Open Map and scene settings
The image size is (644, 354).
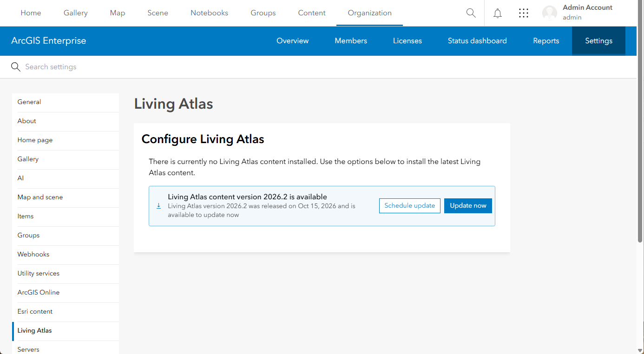66,197
